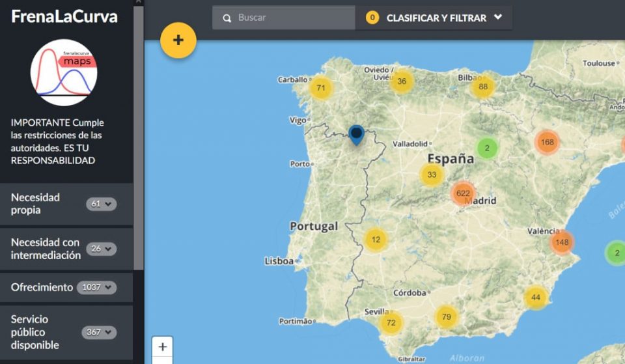Open the FrenaLaCurva maps logo
The height and width of the screenshot is (364, 625).
pos(64,72)
